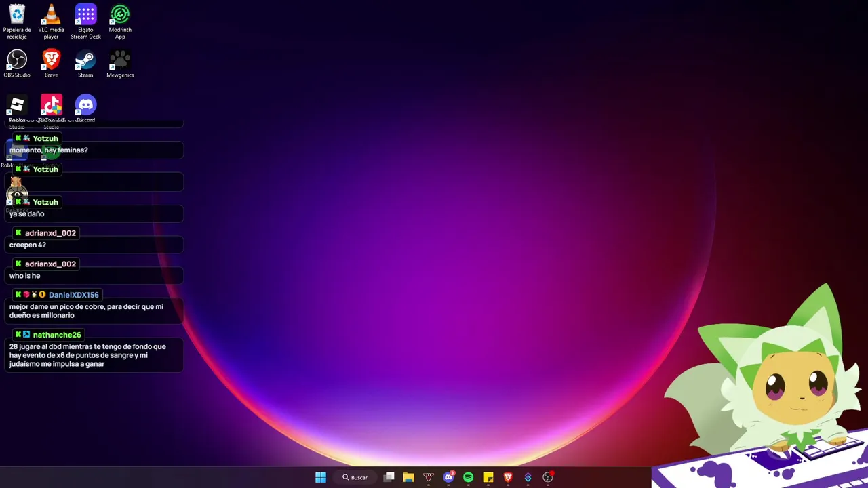Open the Elgato Stream Deck shortcut

[x=85, y=22]
